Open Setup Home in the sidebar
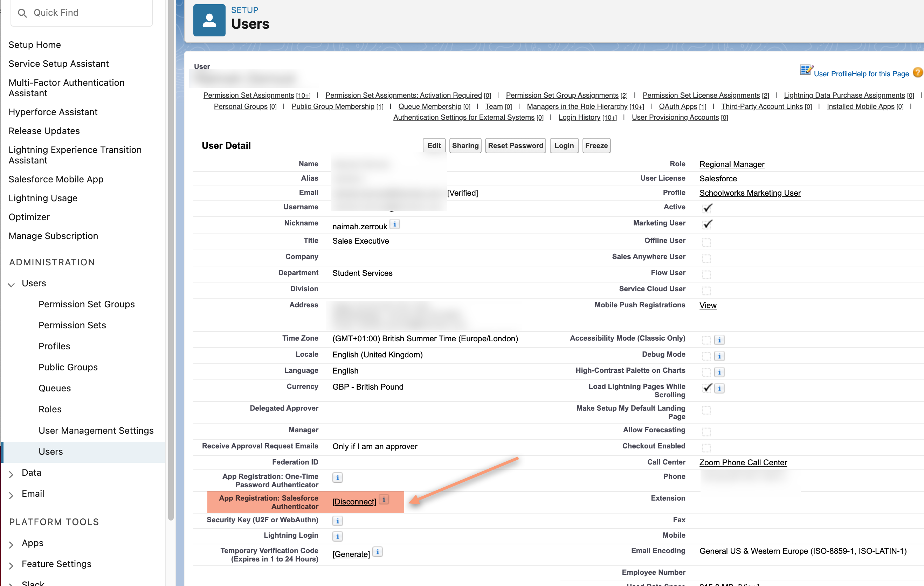 pos(35,45)
